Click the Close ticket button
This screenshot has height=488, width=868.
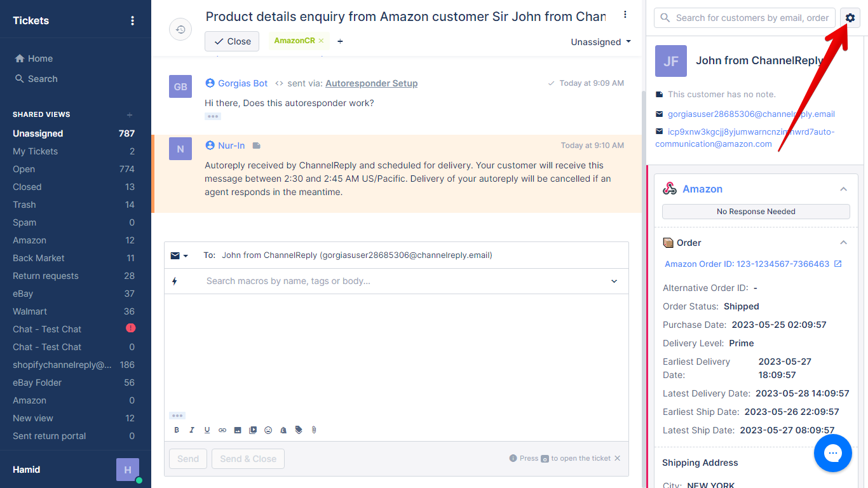pos(232,41)
